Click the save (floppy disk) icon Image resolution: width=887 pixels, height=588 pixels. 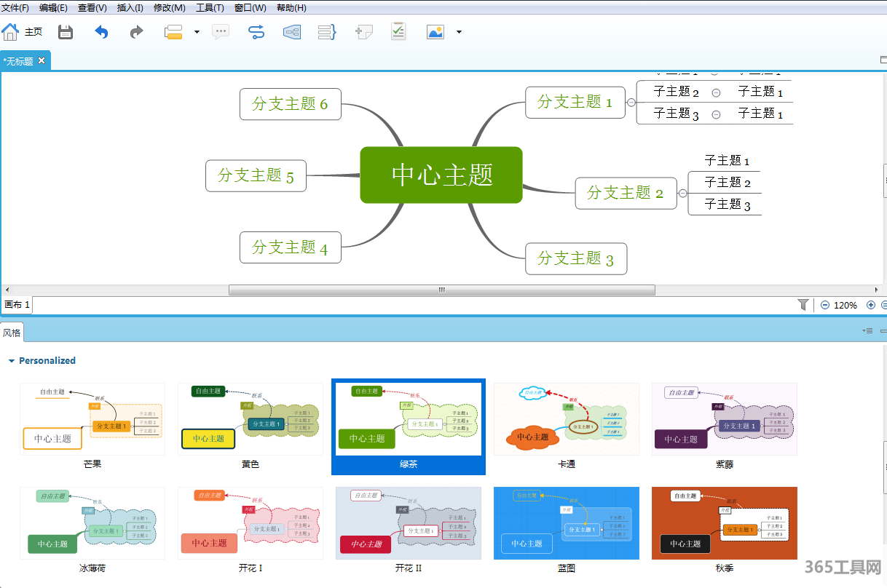[66, 32]
